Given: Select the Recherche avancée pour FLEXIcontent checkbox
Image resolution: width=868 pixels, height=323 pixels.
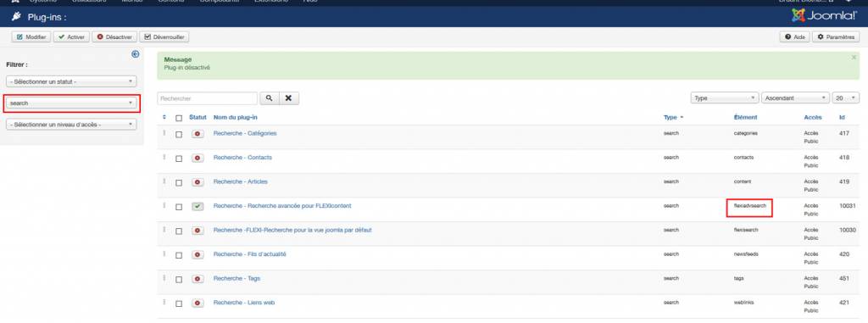Looking at the screenshot, I should (178, 207).
